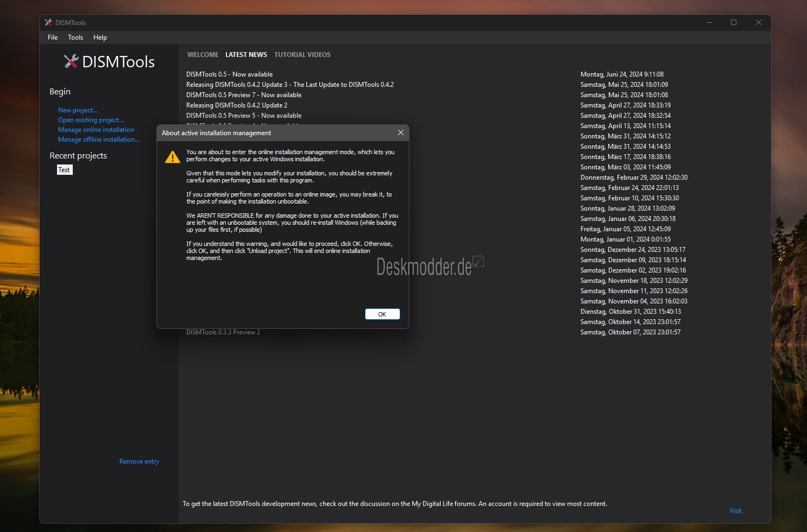Click date Samstag, Februar 10, 2024 15:30:30
The width and height of the screenshot is (807, 532).
click(629, 198)
